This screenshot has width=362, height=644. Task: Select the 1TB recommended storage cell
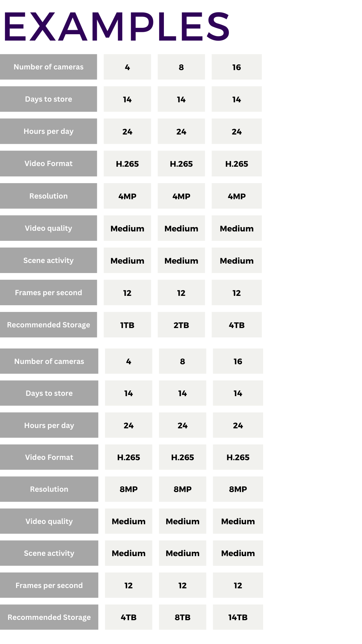point(127,325)
